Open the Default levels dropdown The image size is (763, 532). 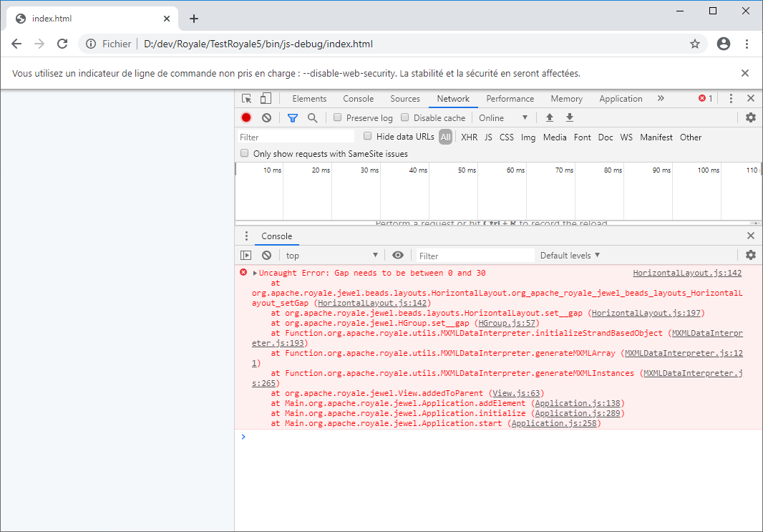(568, 255)
